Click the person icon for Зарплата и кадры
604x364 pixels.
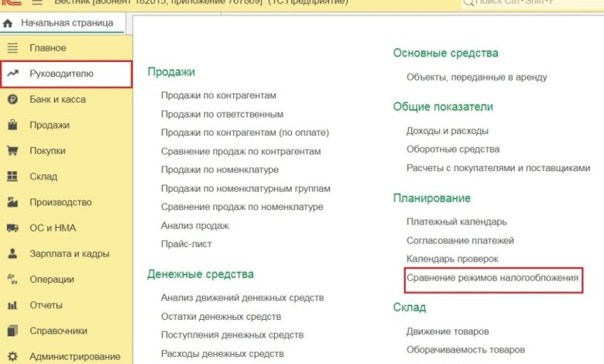[x=12, y=253]
